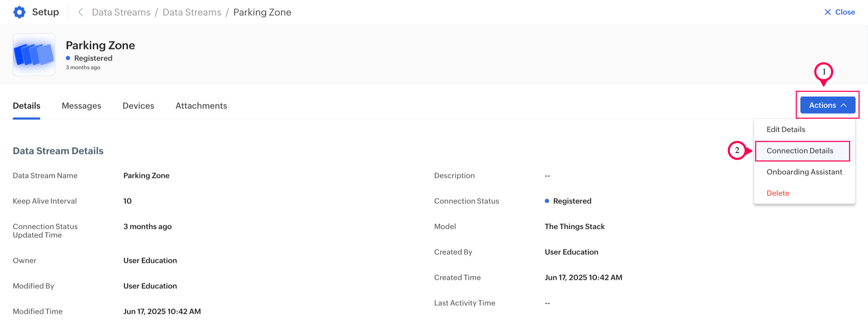The height and width of the screenshot is (327, 868).
Task: Click the Setup gear icon
Action: click(19, 12)
